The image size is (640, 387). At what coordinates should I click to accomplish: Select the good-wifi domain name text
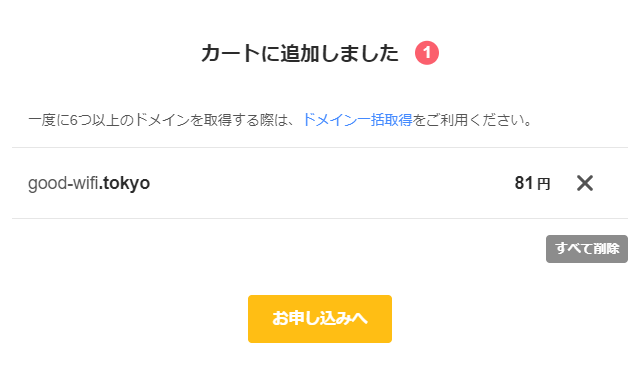(63, 183)
